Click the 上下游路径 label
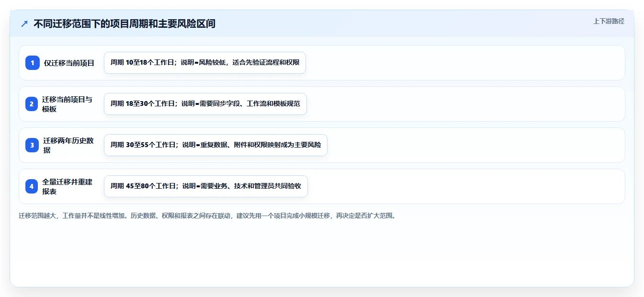Image resolution: width=644 pixels, height=297 pixels. point(609,21)
